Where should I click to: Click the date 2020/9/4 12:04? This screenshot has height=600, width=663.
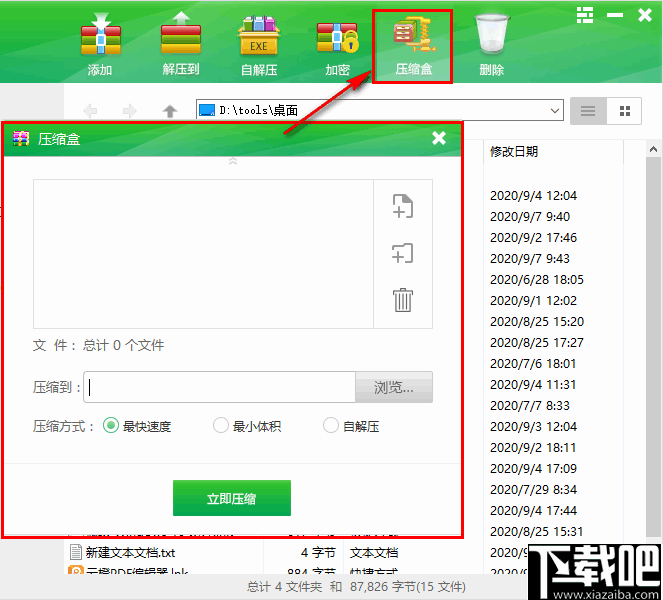(533, 195)
